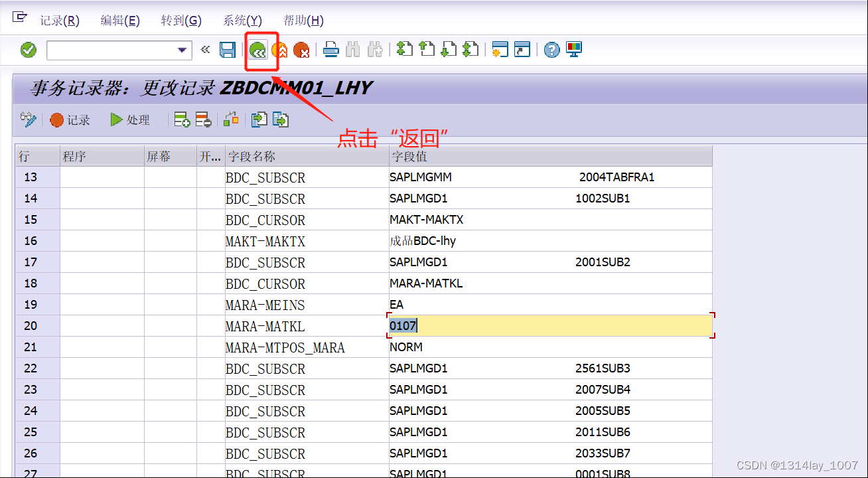Viewport: 868px width, 478px height.
Task: Click the Display/Change glasses pencil icon
Action: pyautogui.click(x=29, y=119)
